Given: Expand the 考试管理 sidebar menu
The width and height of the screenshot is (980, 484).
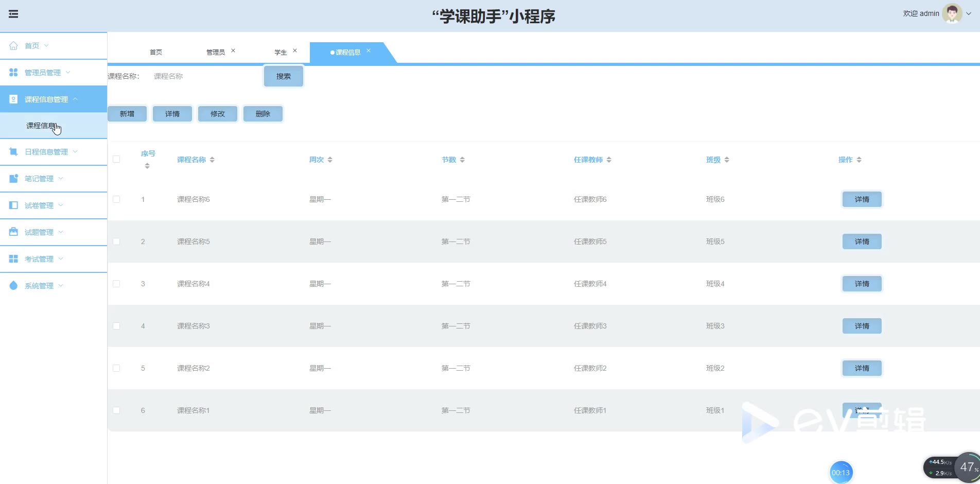Looking at the screenshot, I should [x=61, y=258].
